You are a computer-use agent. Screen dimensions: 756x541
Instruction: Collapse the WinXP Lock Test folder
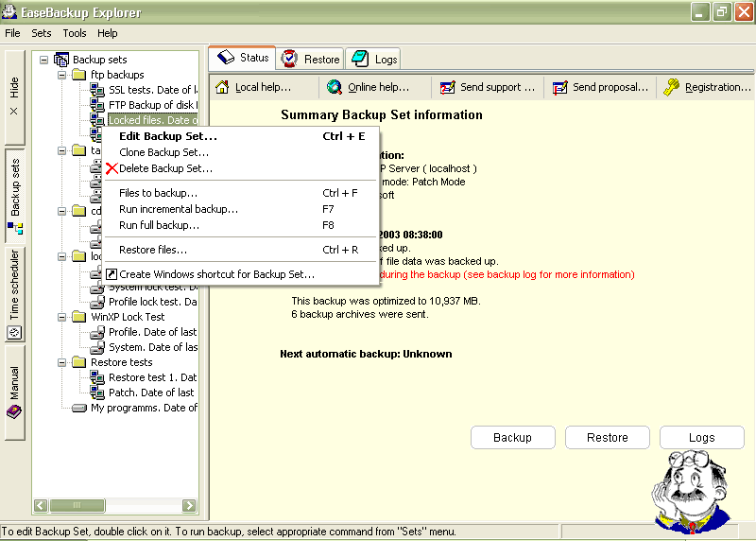point(62,317)
